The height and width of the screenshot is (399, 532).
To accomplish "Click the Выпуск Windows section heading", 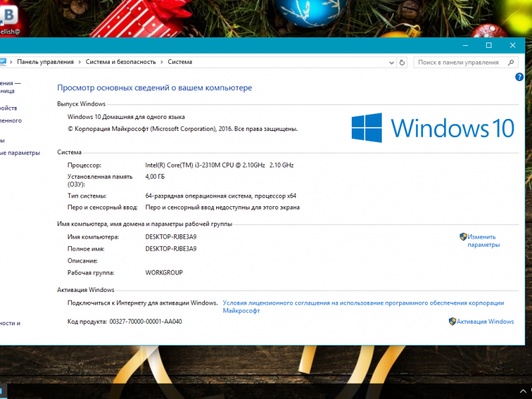I will click(81, 104).
